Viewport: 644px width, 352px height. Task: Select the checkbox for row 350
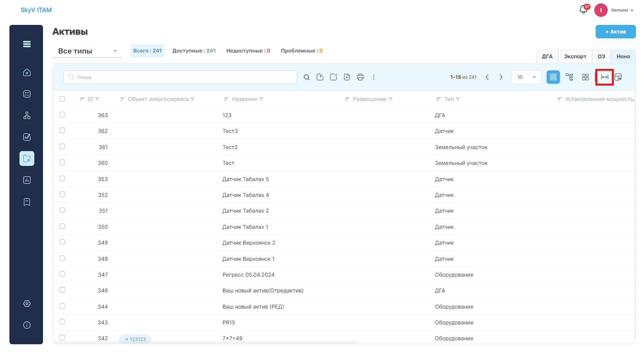(62, 226)
